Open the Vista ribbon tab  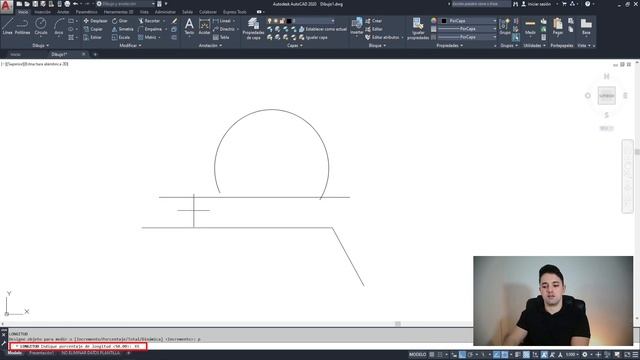pos(144,12)
